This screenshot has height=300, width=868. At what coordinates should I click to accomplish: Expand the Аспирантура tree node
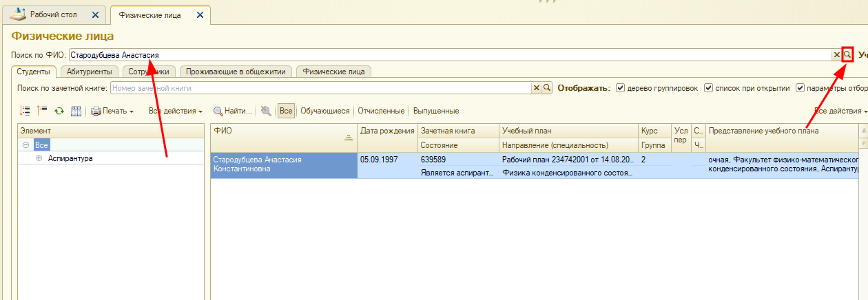[x=39, y=158]
